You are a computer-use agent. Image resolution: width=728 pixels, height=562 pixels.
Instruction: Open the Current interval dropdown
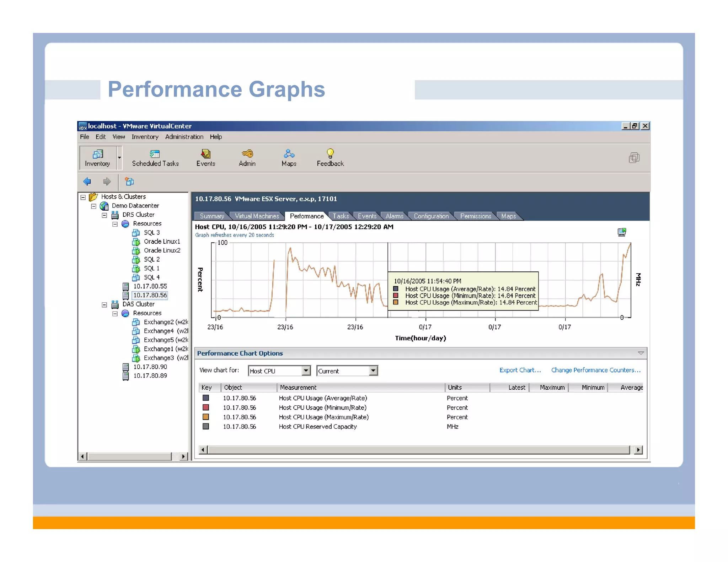click(373, 371)
